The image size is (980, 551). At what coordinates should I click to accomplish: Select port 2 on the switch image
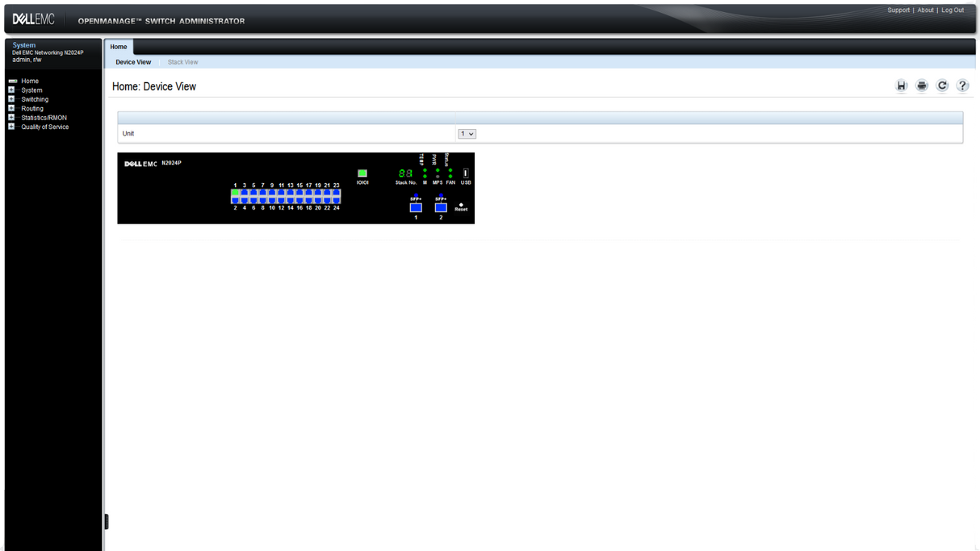click(236, 200)
